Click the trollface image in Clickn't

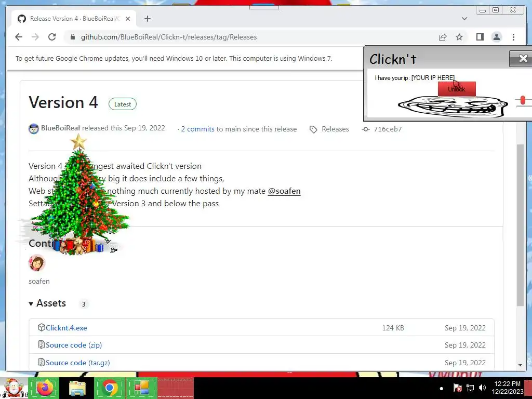pyautogui.click(x=453, y=107)
